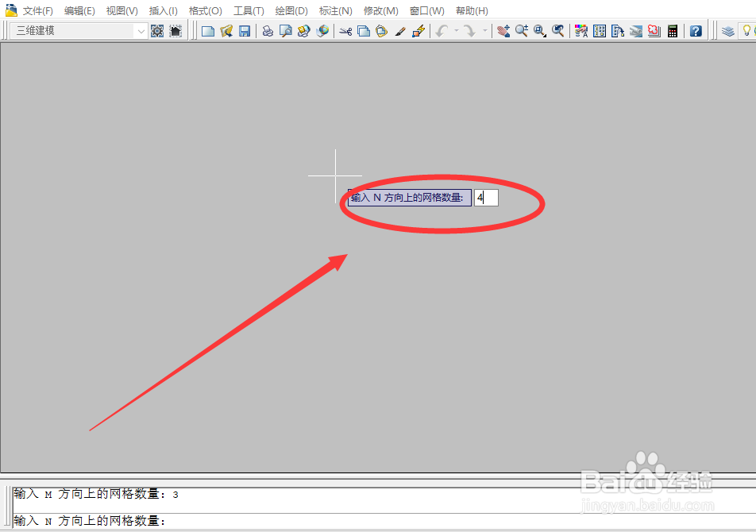756x532 pixels.
Task: Click the 3D DWF globe icon
Action: [x=322, y=31]
